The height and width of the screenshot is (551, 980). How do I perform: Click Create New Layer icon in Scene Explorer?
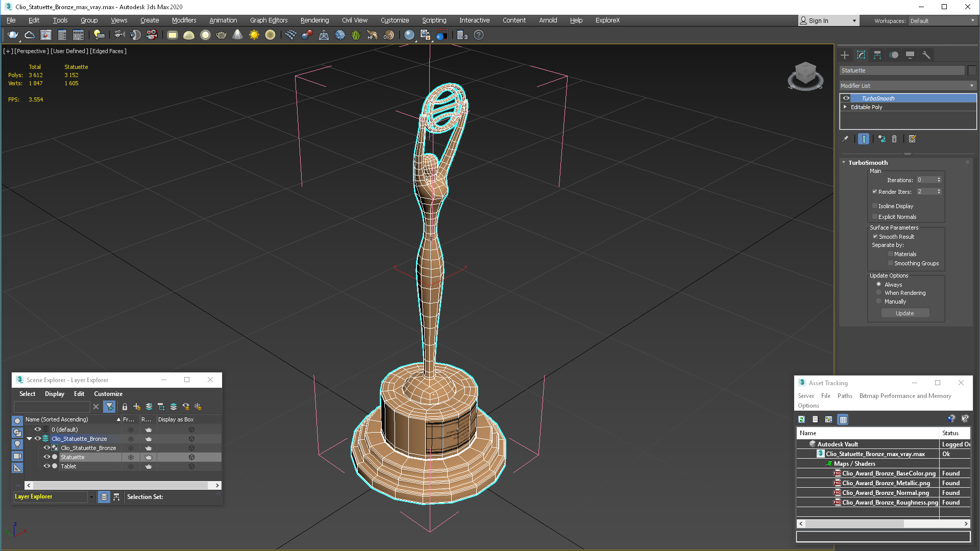pos(137,407)
